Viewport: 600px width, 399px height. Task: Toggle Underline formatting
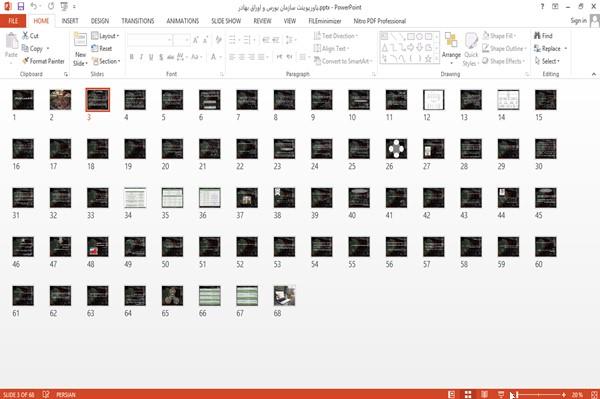(151, 57)
